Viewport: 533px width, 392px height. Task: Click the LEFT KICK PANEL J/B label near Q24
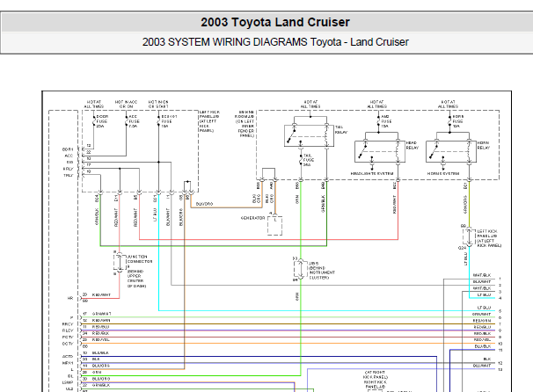[489, 238]
